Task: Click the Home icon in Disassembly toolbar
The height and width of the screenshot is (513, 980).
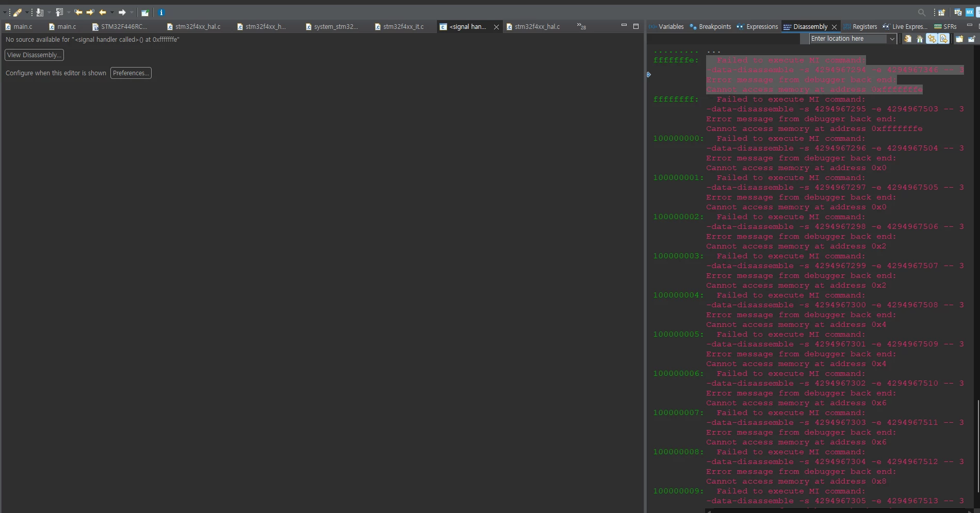Action: (920, 39)
